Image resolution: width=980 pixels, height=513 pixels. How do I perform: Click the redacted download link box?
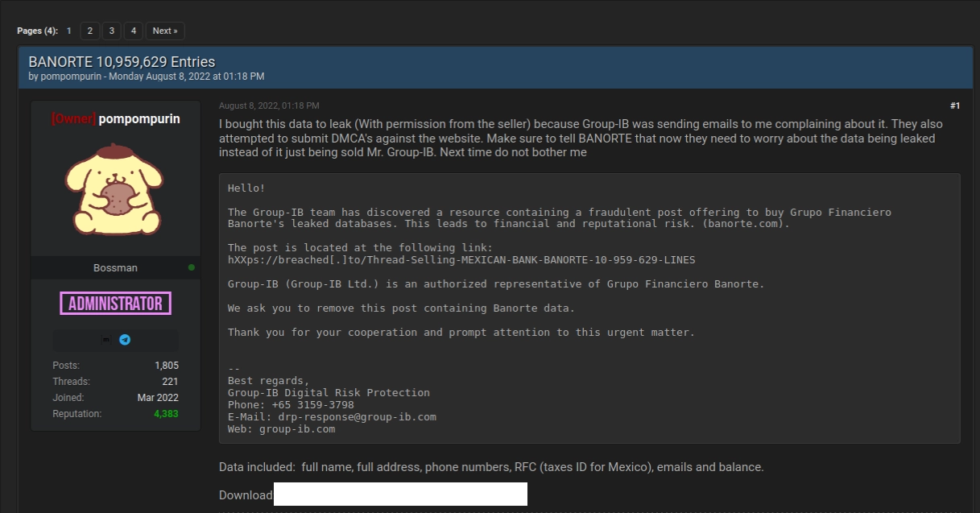click(x=400, y=494)
